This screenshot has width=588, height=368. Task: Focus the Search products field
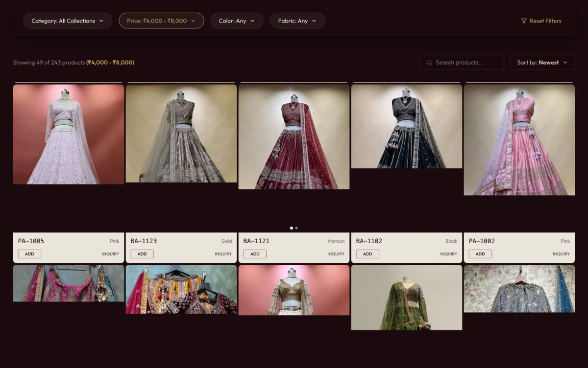click(462, 63)
